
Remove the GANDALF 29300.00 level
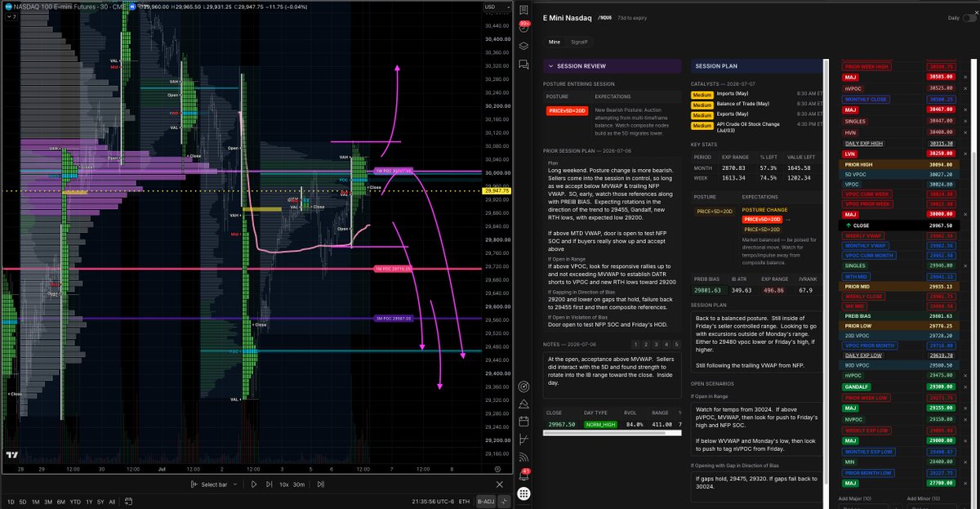pos(966,386)
